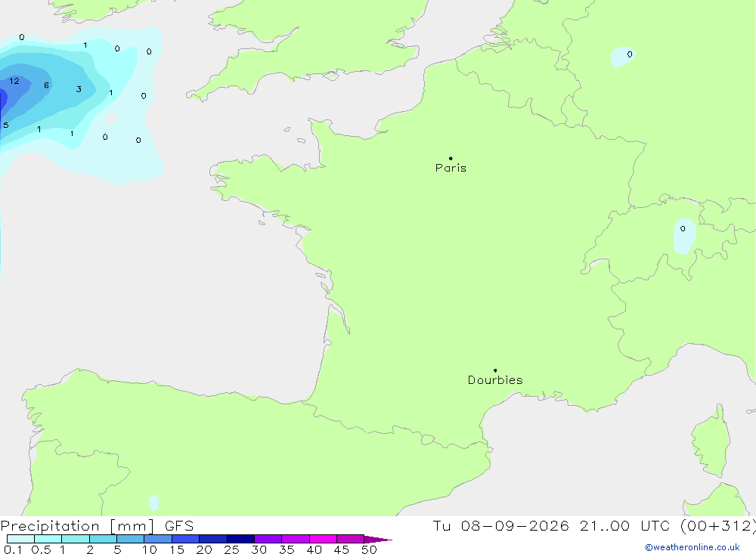The image size is (756, 554).
Task: Click the Paris location dot marker
Action: click(451, 158)
